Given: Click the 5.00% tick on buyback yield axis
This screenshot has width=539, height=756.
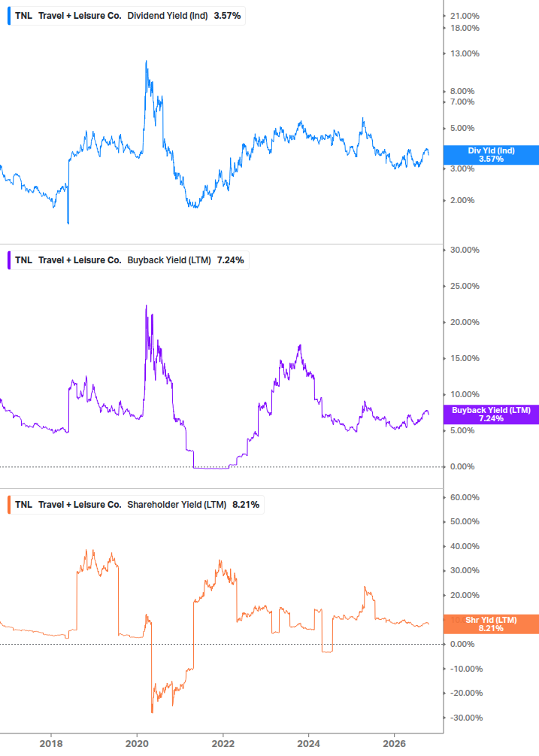Looking at the screenshot, I should pyautogui.click(x=462, y=430).
